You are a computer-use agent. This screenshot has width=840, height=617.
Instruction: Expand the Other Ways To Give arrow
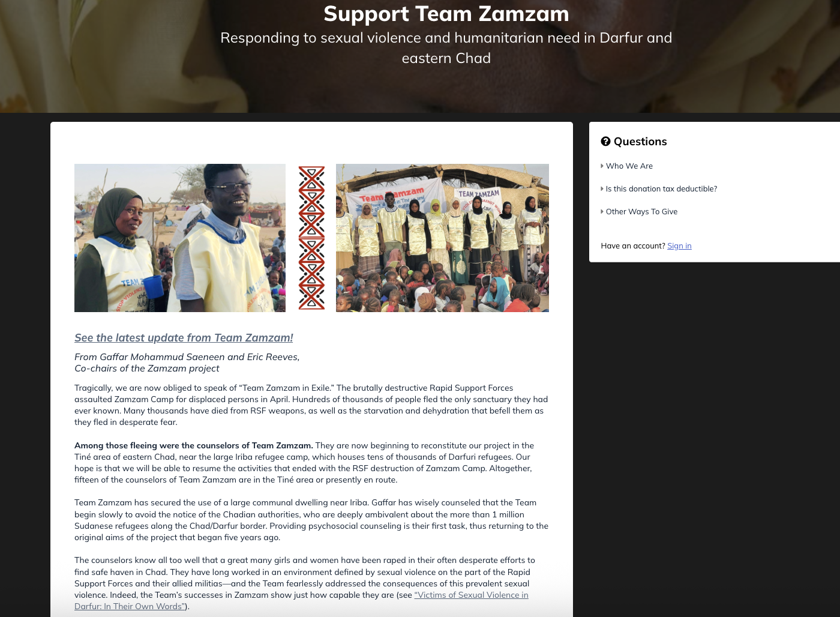[602, 212]
